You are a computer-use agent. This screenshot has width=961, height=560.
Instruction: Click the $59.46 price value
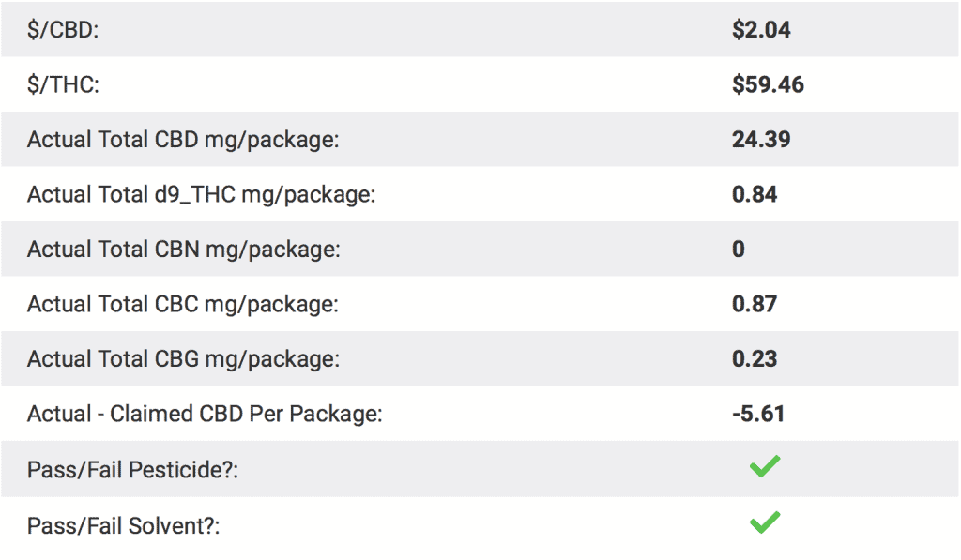click(768, 84)
